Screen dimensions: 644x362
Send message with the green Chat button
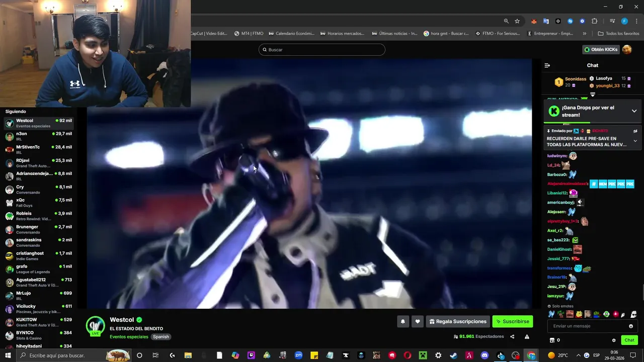[629, 340]
